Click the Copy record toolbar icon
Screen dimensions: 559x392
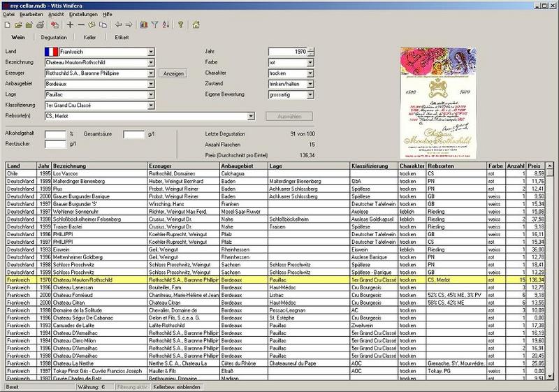[x=103, y=25]
